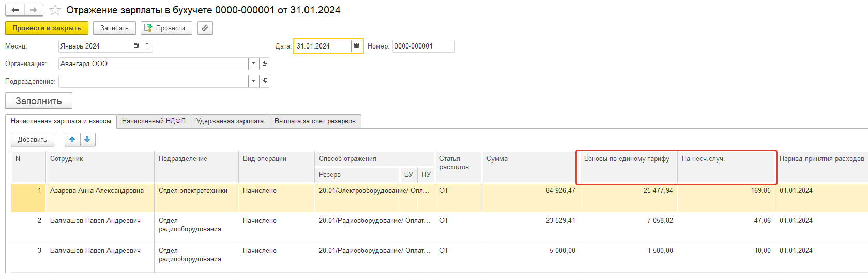868x273 pixels.
Task: Open Выплата за счет резервов tab
Action: pos(315,121)
